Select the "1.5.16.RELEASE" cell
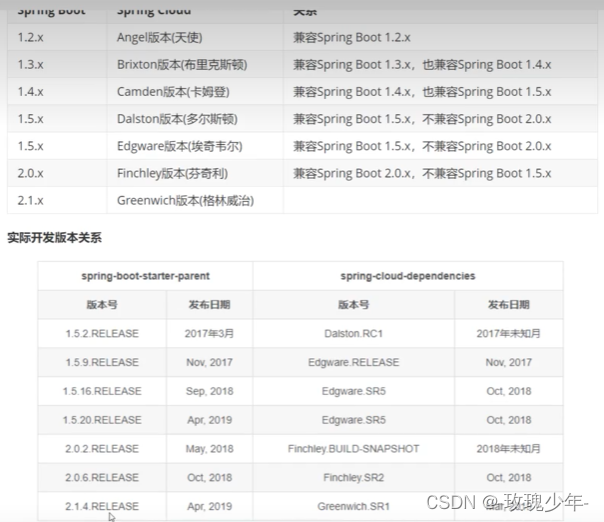The height and width of the screenshot is (522, 604). coord(102,391)
